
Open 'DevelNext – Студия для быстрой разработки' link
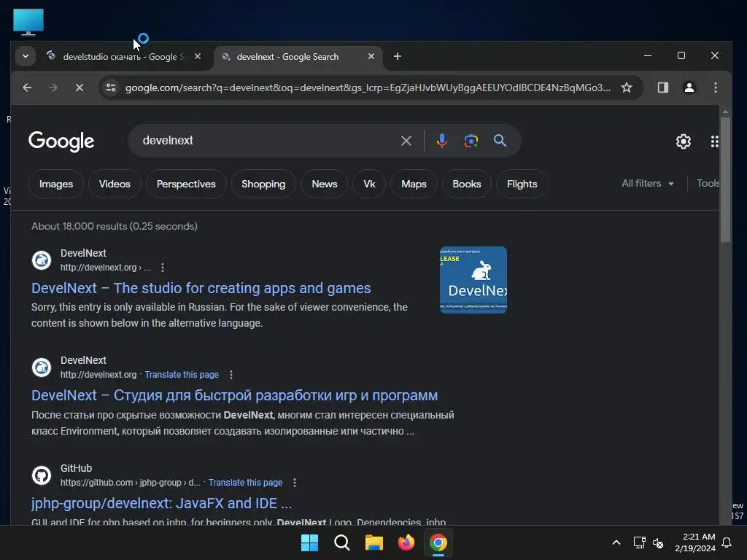pos(234,395)
